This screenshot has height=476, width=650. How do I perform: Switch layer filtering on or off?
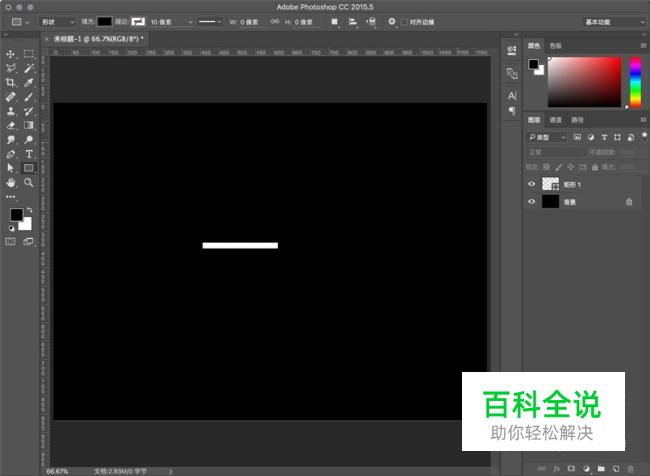644,136
